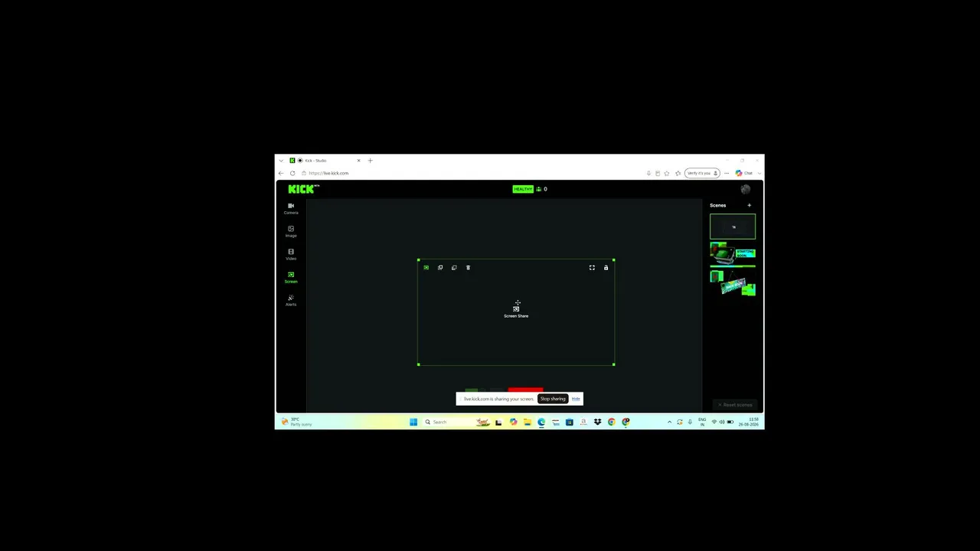The height and width of the screenshot is (551, 980).
Task: Click the Hide link in the sharing bar
Action: [x=576, y=399]
